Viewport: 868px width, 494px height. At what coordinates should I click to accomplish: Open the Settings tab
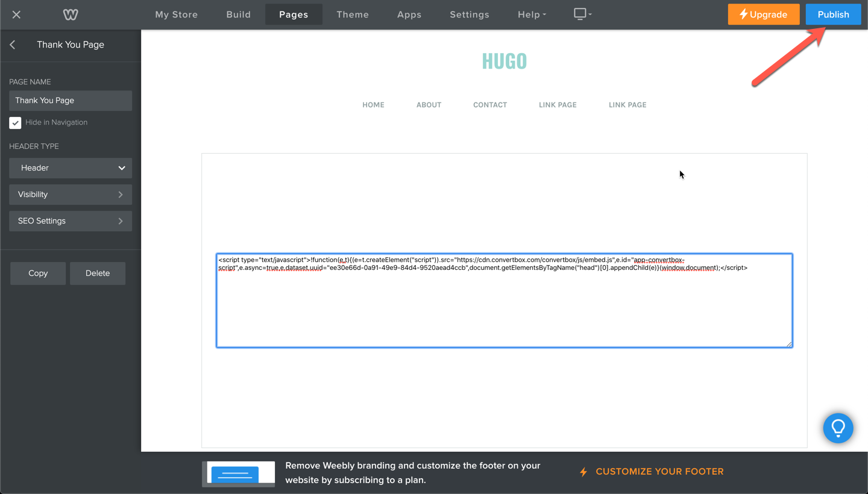point(470,14)
